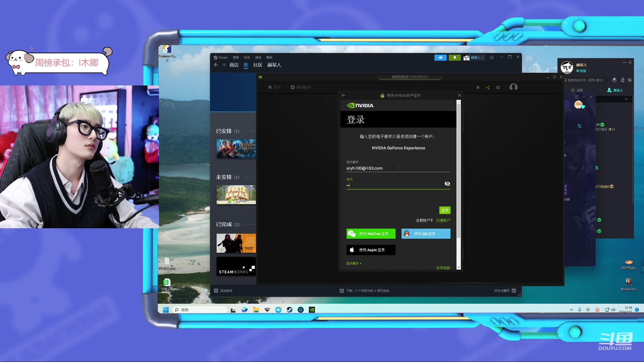Viewport: 644px width, 362px height.
Task: Go forward with Steam's right arrow
Action: 224,65
